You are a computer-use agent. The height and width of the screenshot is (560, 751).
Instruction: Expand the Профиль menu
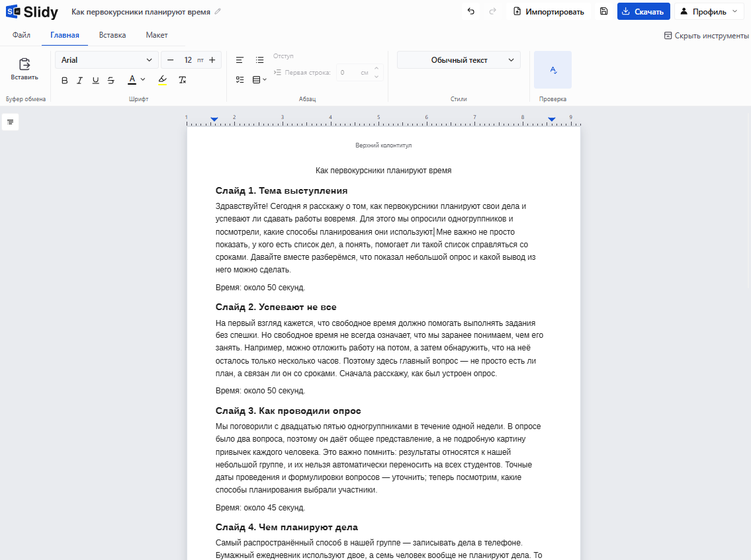coord(709,11)
